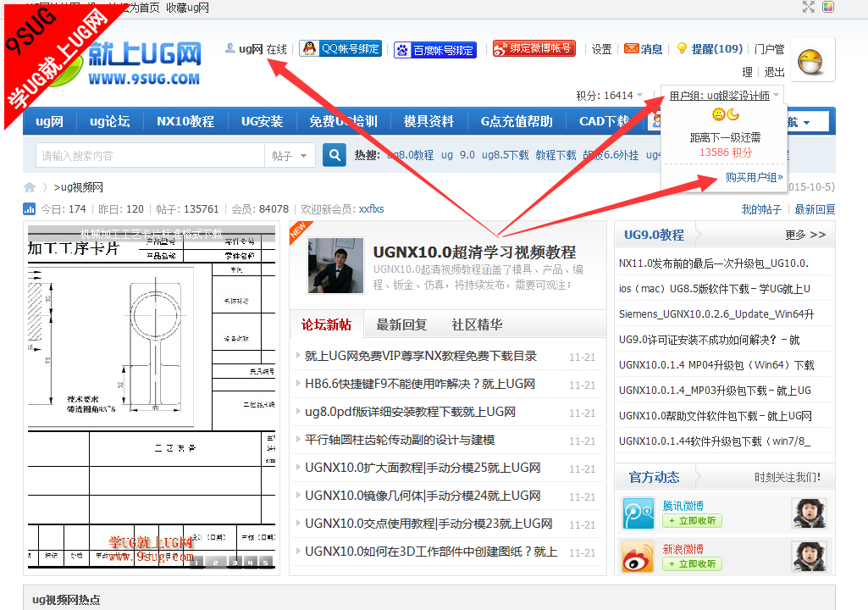Click the 收藏ug网 top link

pos(187,8)
